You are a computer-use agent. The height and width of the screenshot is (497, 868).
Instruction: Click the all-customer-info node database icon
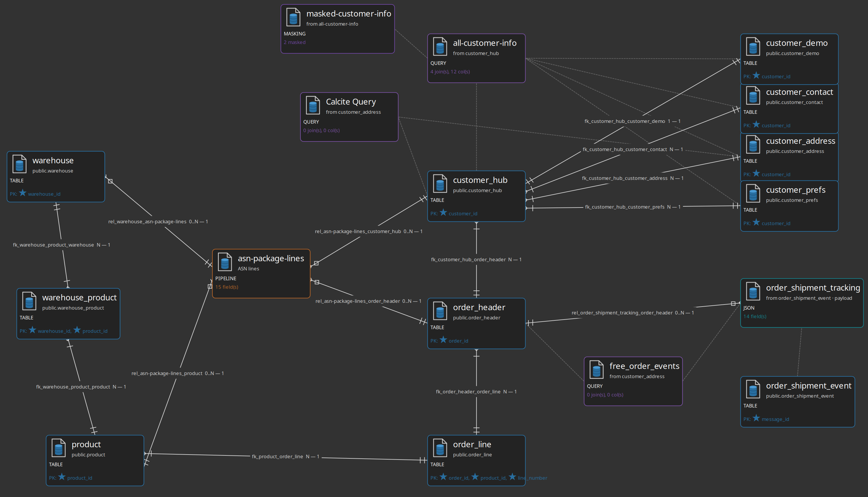pyautogui.click(x=440, y=47)
